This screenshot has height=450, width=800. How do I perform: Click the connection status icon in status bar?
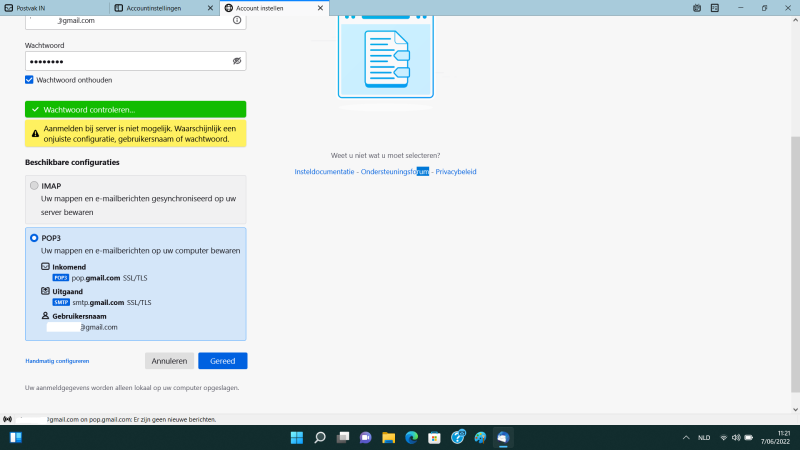[x=7, y=419]
